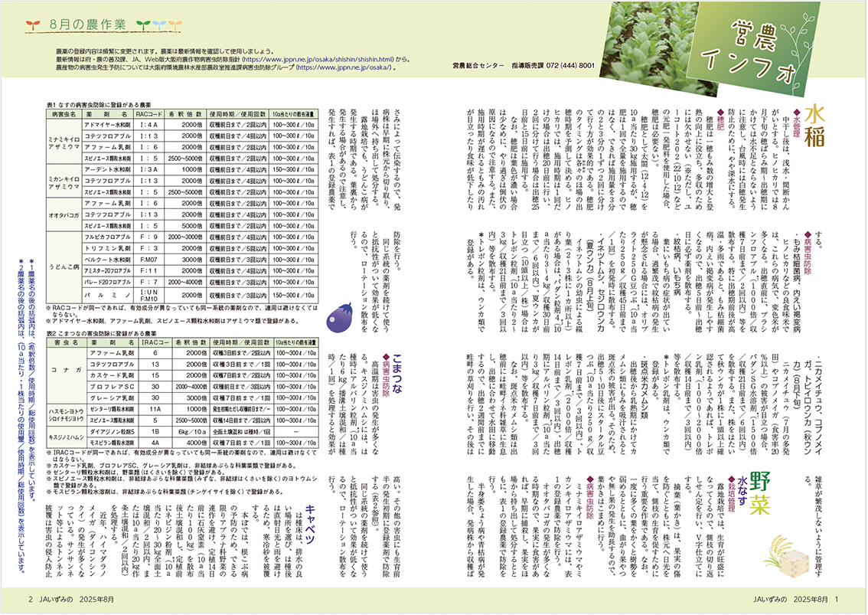Click the ミカンキイロアザミウマ pest cell

click(x=64, y=182)
